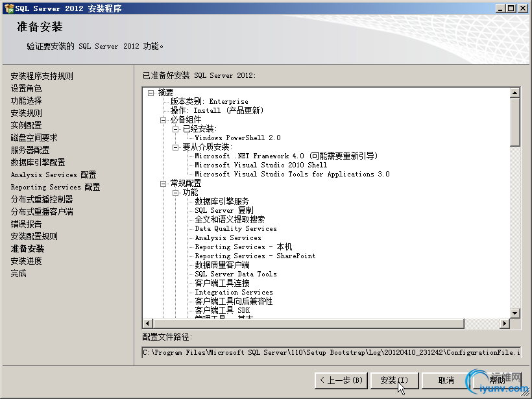Click 功能选择 step in sidebar
The height and width of the screenshot is (399, 532).
[x=26, y=101]
